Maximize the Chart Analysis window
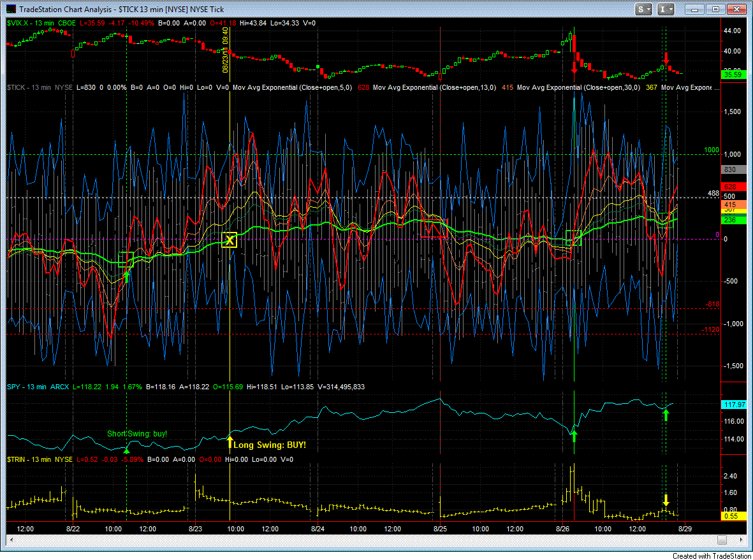753x560 pixels. tap(715, 9)
